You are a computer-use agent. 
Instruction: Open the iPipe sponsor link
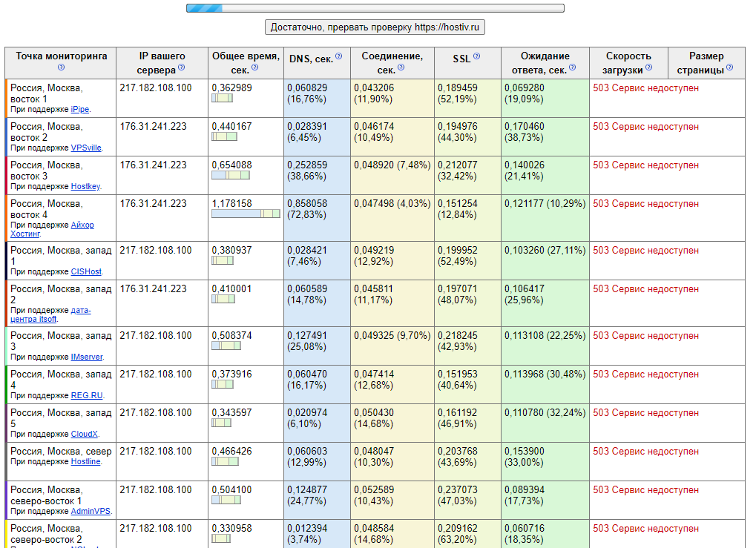pyautogui.click(x=80, y=109)
